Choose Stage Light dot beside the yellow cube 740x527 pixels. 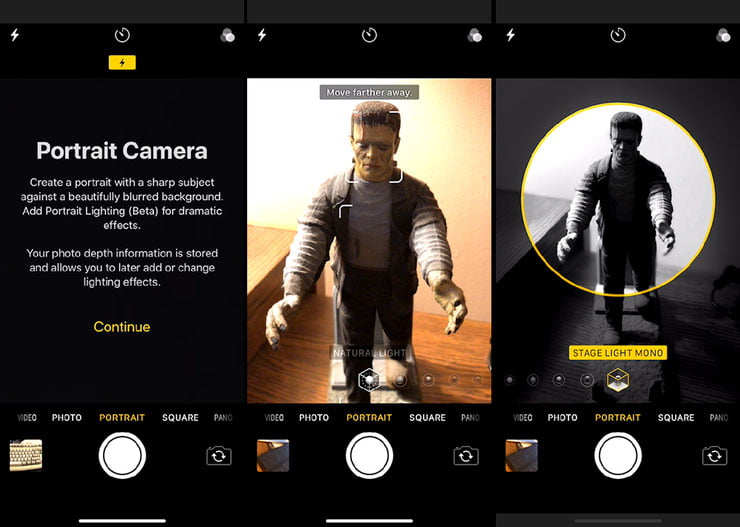click(587, 380)
